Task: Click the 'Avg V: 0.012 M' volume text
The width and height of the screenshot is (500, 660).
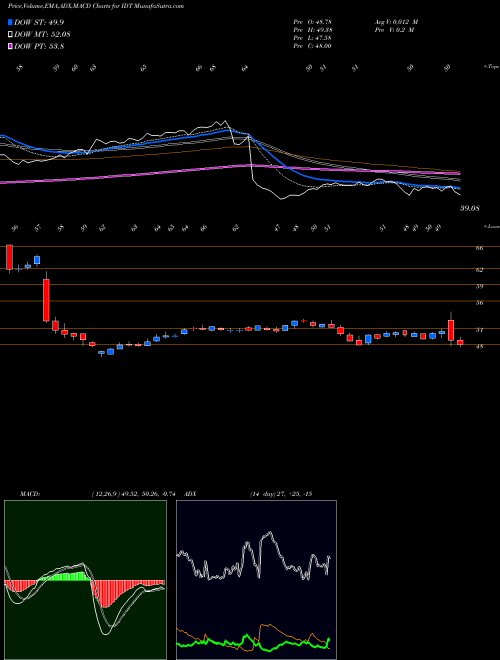Action: point(396,21)
